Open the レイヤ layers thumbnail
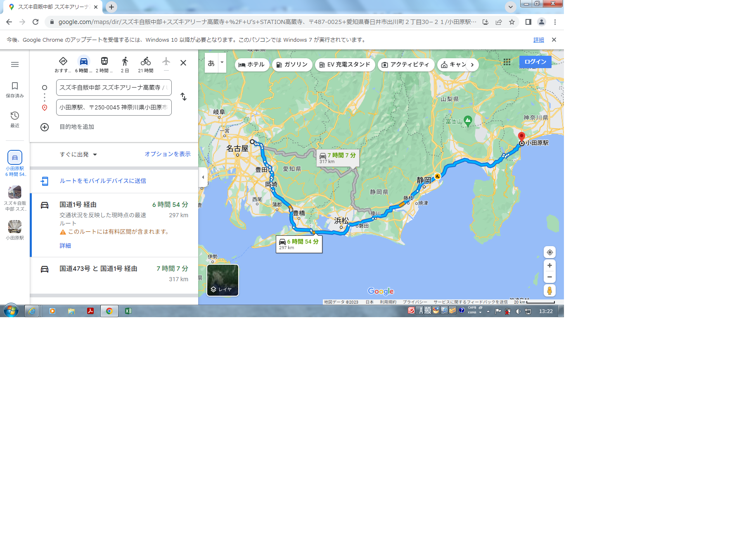 pos(223,280)
